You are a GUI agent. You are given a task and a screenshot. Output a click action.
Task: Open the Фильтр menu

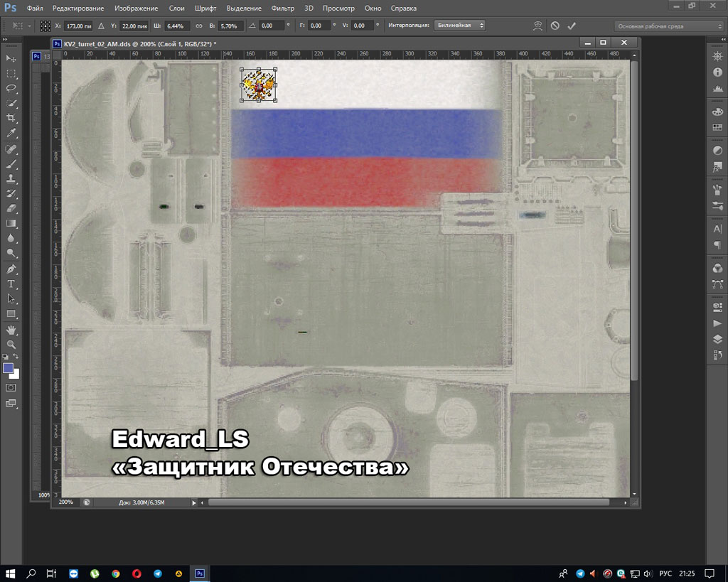coord(282,9)
